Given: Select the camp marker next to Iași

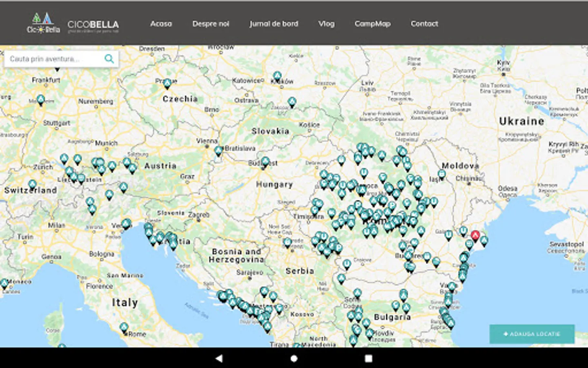Looking at the screenshot, I should [x=441, y=175].
